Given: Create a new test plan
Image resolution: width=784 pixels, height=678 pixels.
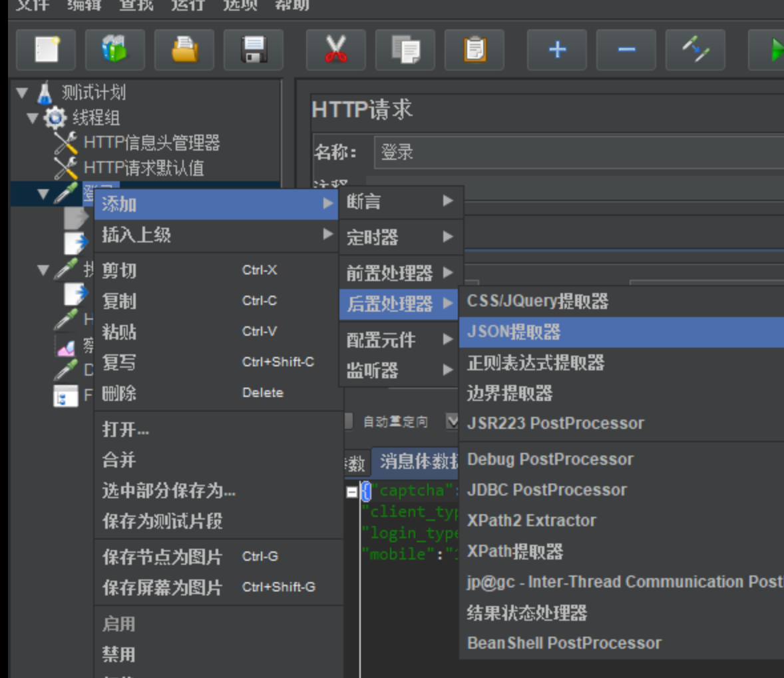Looking at the screenshot, I should 45,50.
